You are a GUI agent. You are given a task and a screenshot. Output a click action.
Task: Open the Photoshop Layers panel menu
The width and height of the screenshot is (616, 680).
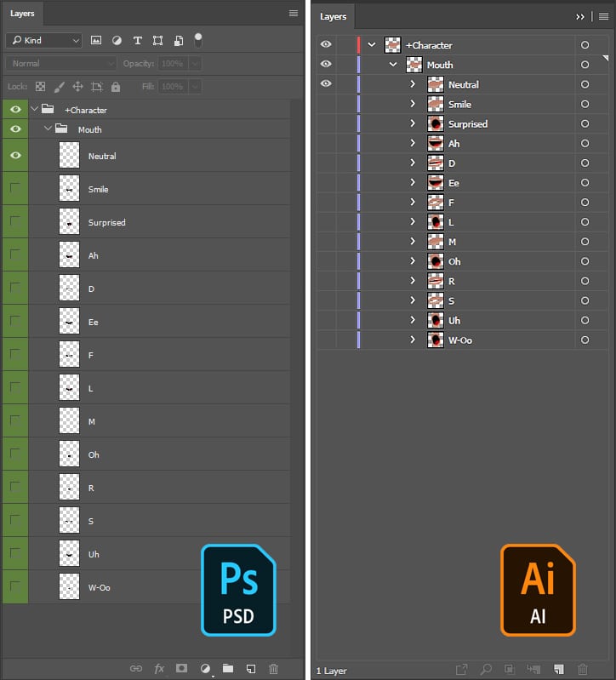click(x=294, y=14)
